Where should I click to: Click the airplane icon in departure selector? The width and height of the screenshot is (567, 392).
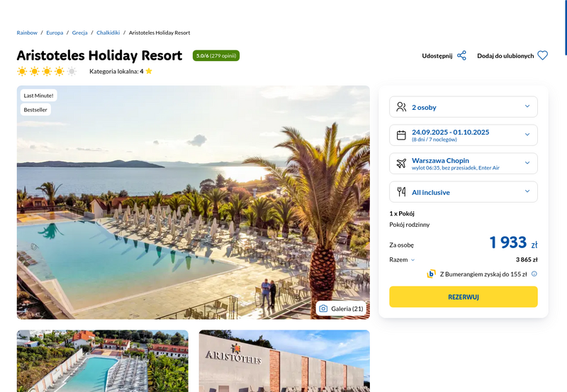[x=401, y=164]
